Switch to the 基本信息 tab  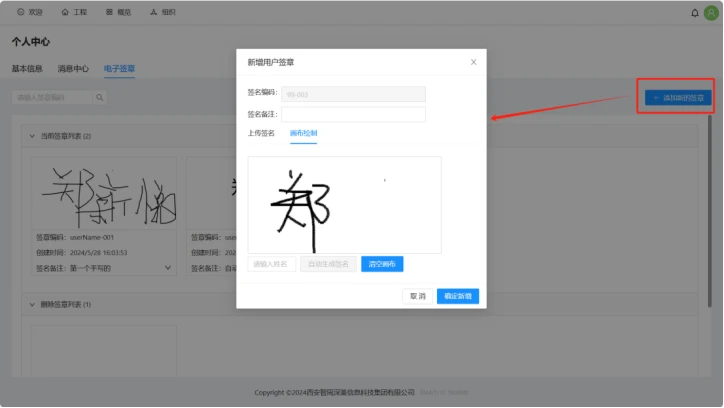(x=27, y=68)
